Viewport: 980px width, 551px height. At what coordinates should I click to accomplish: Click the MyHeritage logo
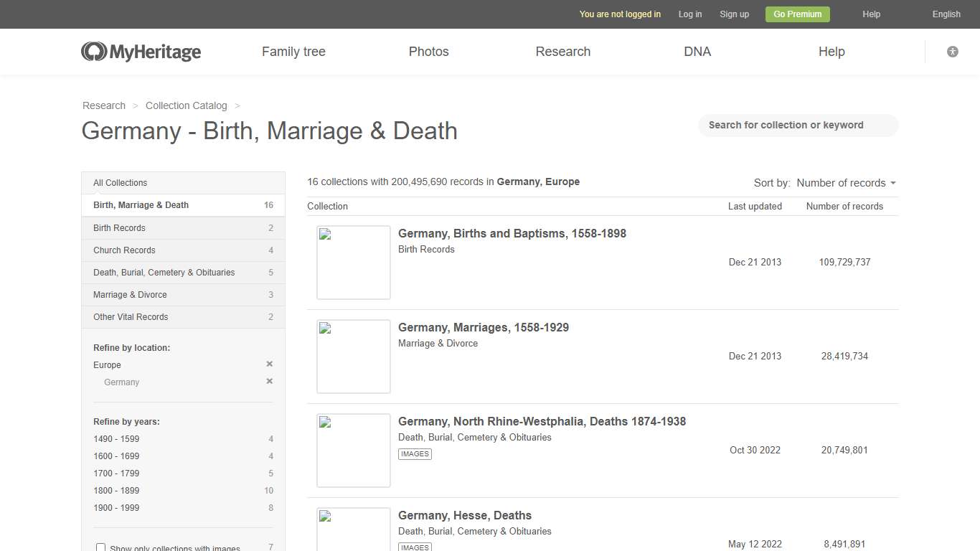(141, 51)
